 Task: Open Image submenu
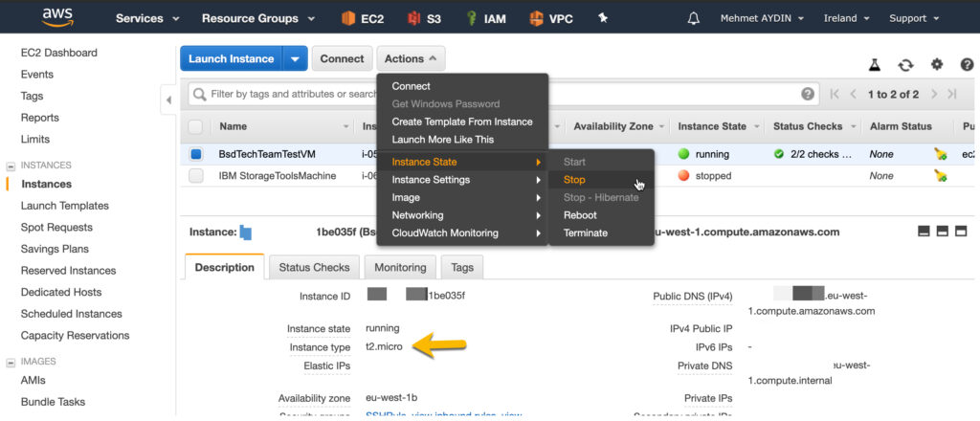[x=462, y=197]
